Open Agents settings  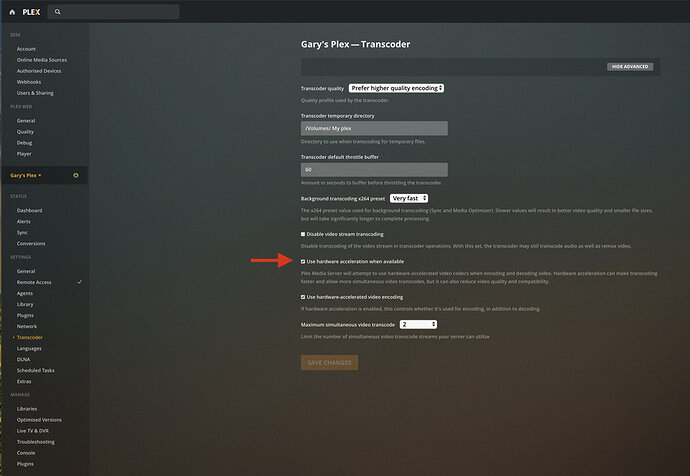pos(25,293)
